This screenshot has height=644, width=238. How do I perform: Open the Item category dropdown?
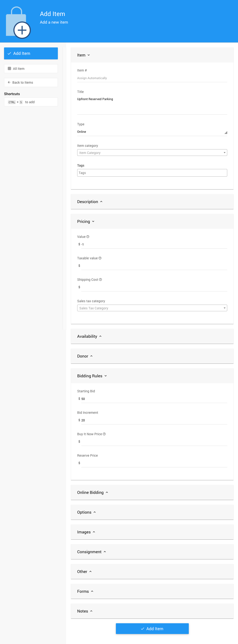[x=152, y=153]
